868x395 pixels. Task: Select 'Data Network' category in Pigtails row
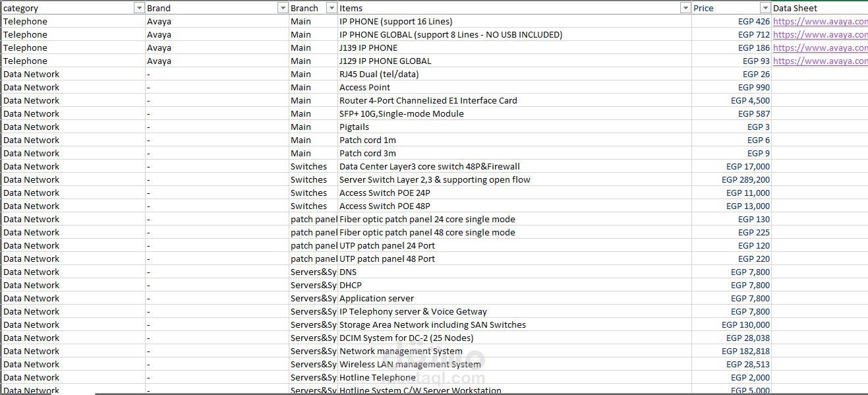coord(73,127)
